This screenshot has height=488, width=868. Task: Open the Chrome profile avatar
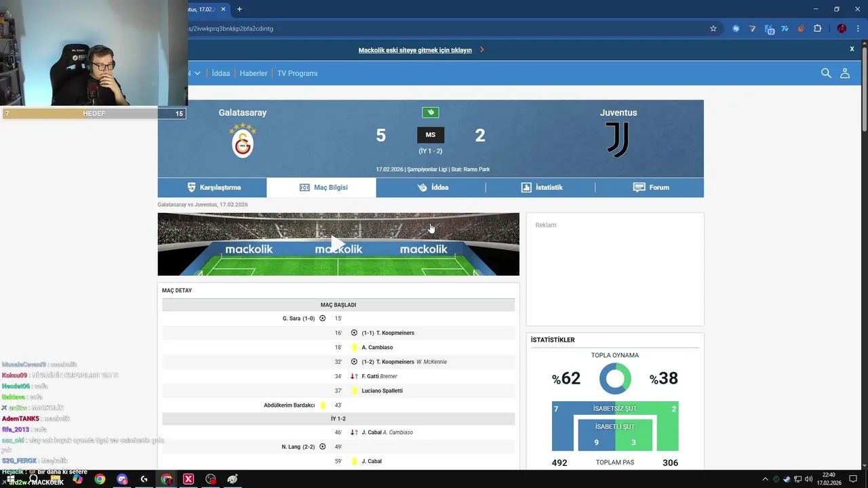(x=842, y=28)
